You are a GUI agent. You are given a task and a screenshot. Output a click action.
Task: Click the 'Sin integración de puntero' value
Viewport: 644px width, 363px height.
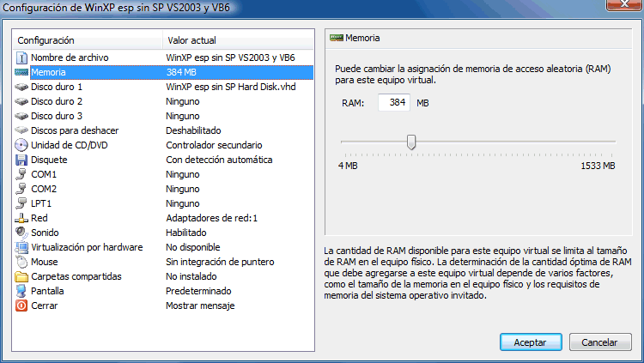[x=220, y=262]
